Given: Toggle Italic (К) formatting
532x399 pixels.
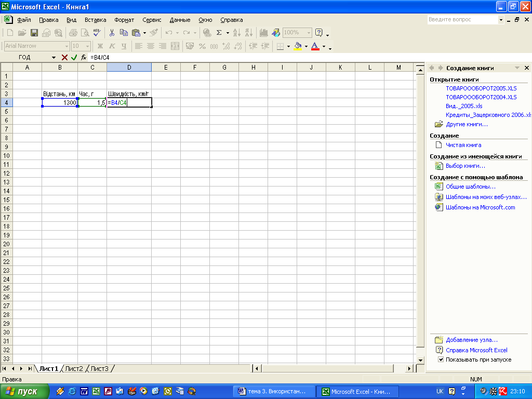Looking at the screenshot, I should 112,46.
